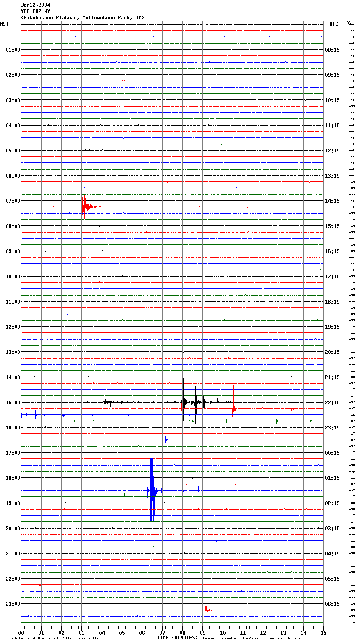Select the 09:00 MST time label

[13, 251]
